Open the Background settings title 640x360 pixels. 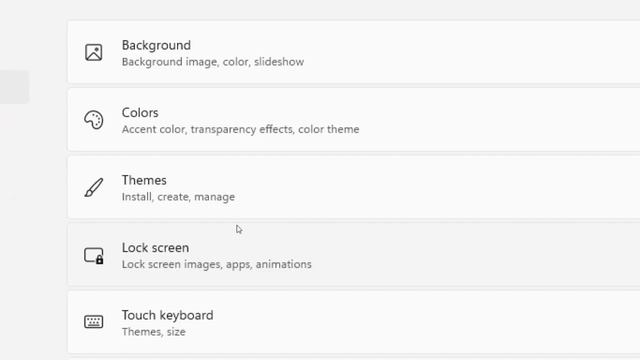click(156, 45)
